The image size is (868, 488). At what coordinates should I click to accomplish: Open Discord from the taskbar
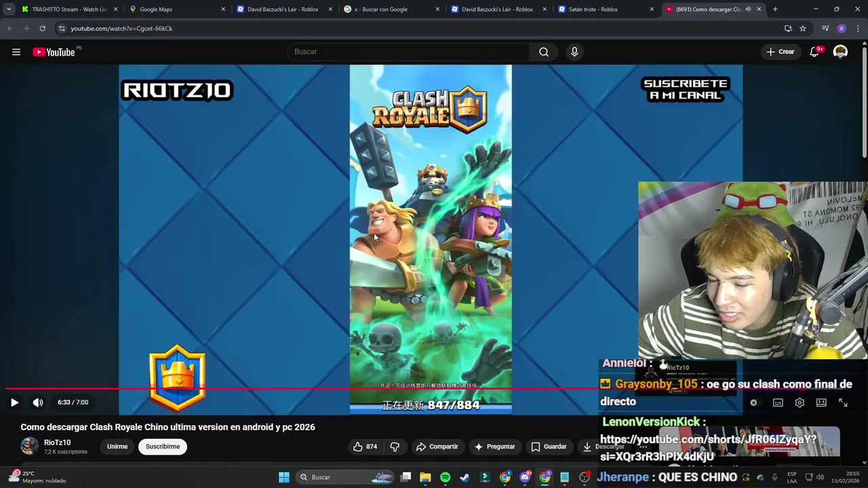point(525,477)
